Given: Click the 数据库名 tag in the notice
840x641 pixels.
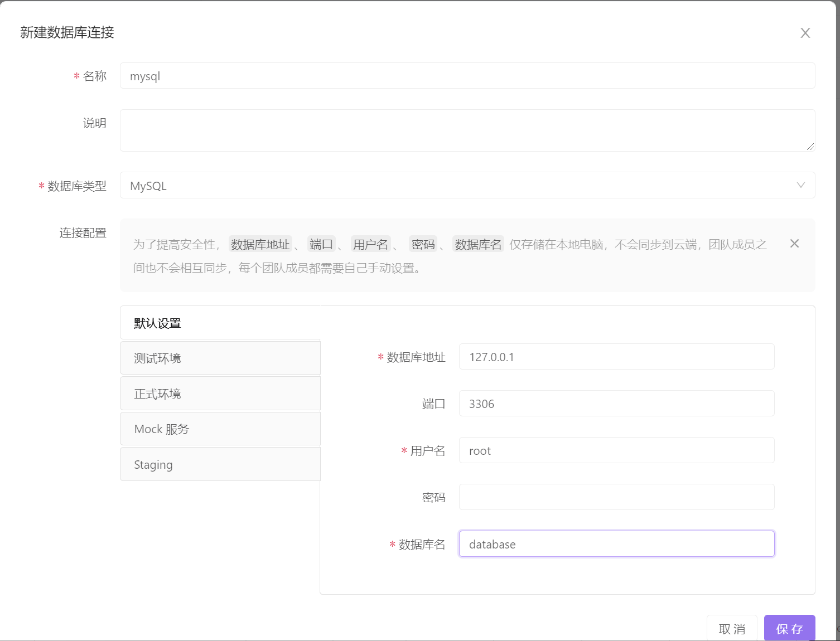Looking at the screenshot, I should 478,244.
